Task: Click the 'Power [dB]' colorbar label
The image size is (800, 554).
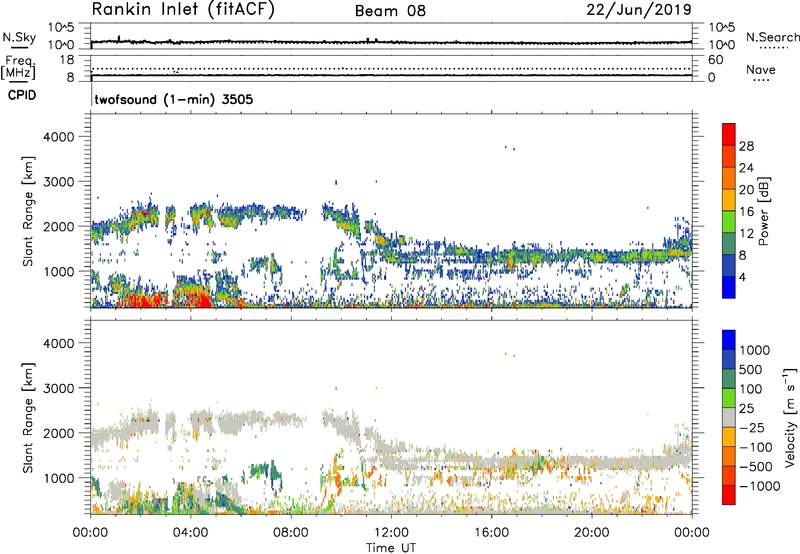Action: point(763,211)
